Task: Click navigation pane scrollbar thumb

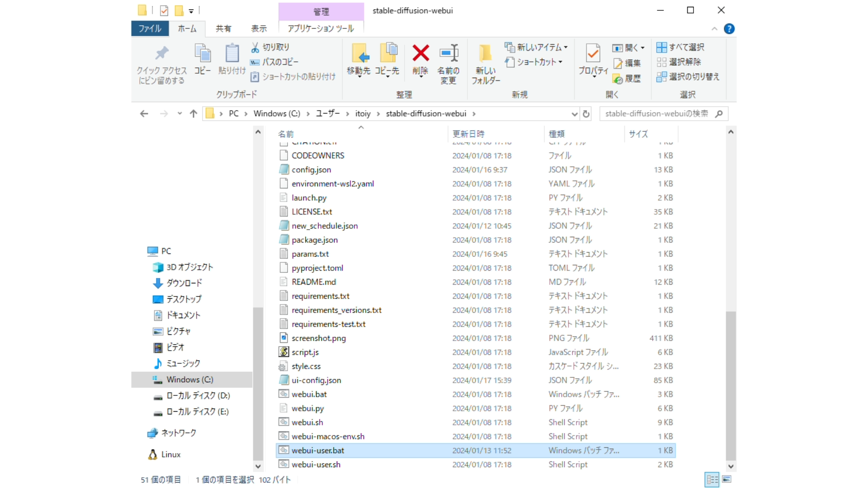Action: click(258, 383)
